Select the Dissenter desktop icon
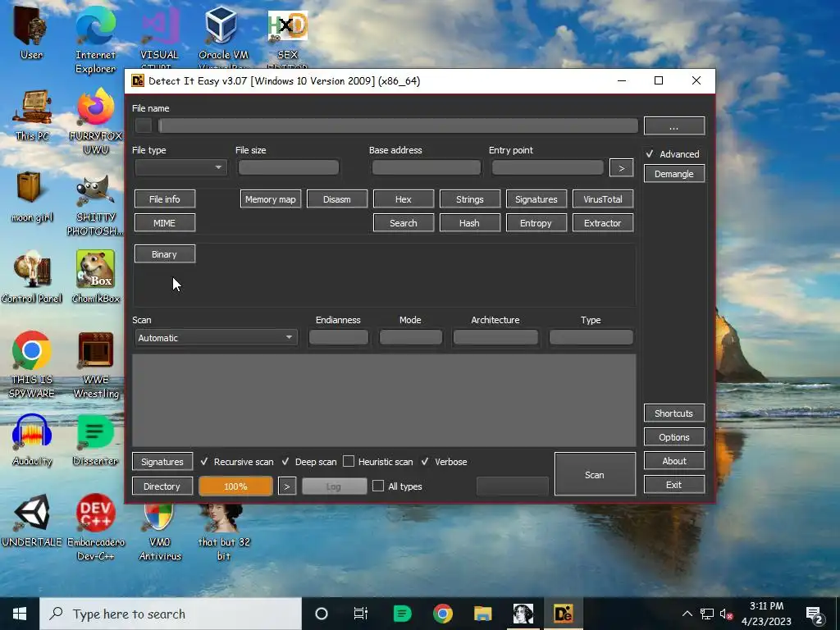This screenshot has height=630, width=840. [x=95, y=441]
